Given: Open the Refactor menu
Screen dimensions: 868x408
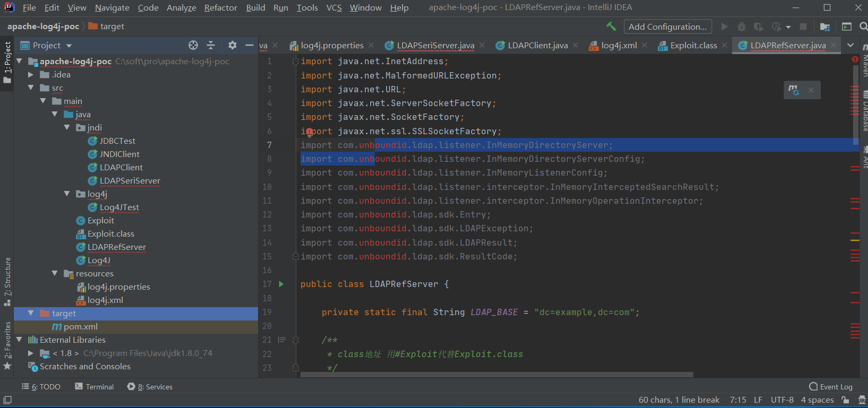Looking at the screenshot, I should point(221,7).
